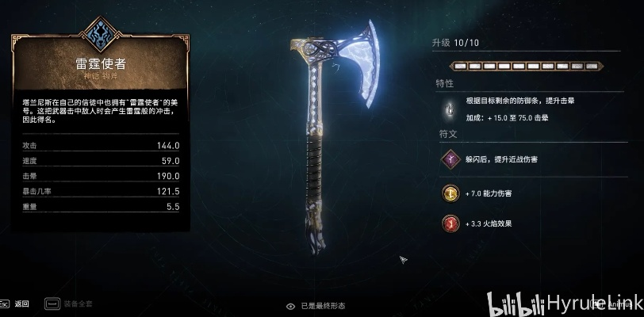Viewport: 644px width, 317px height.
Task: Click the wolf emblem icon above weapon name
Action: coord(101,35)
